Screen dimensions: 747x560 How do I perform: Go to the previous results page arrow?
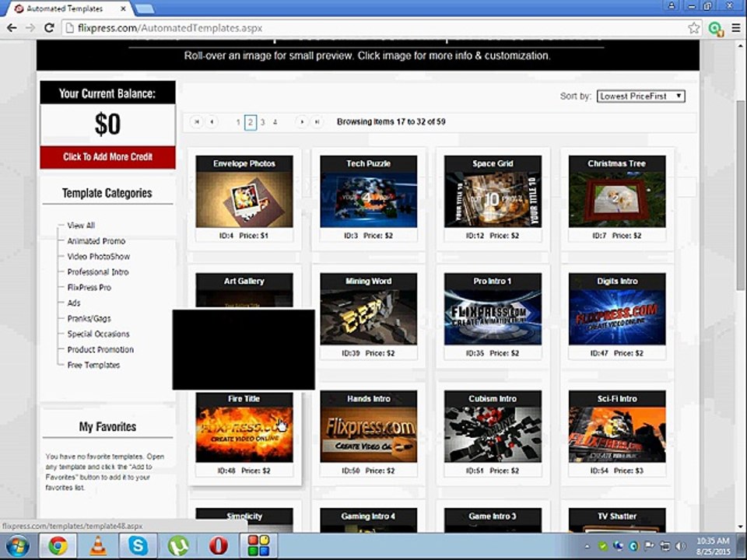tap(212, 122)
